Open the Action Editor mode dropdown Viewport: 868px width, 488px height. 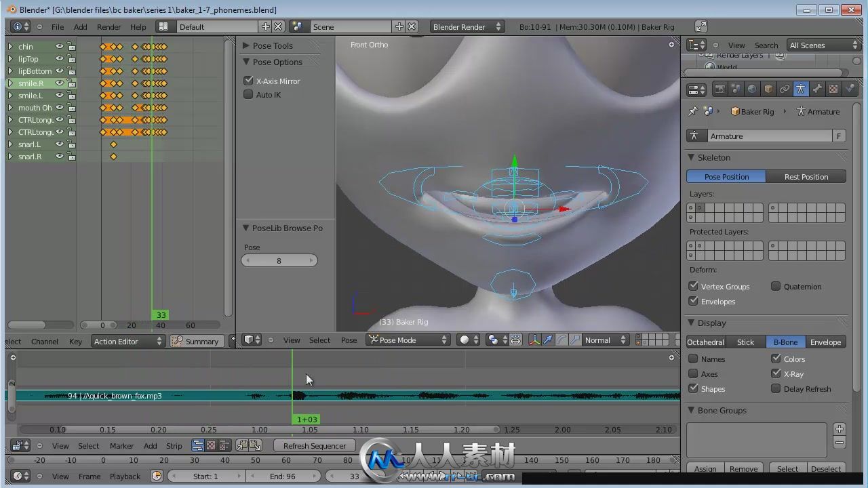(x=128, y=342)
